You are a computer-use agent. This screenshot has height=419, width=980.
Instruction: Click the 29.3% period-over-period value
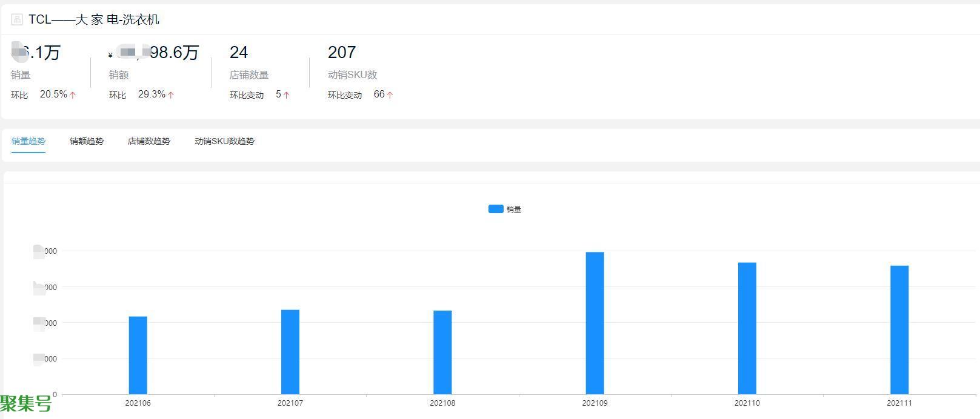152,94
